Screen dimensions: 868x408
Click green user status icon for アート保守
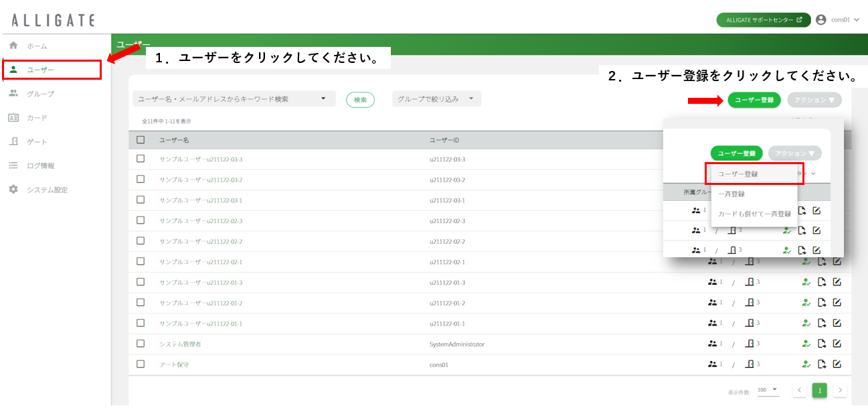click(x=806, y=364)
